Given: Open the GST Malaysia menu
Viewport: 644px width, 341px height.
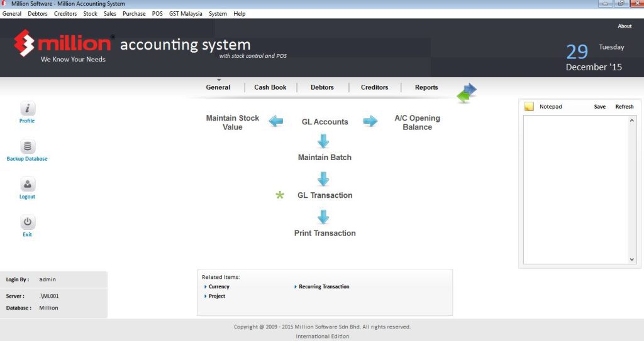Looking at the screenshot, I should [186, 14].
